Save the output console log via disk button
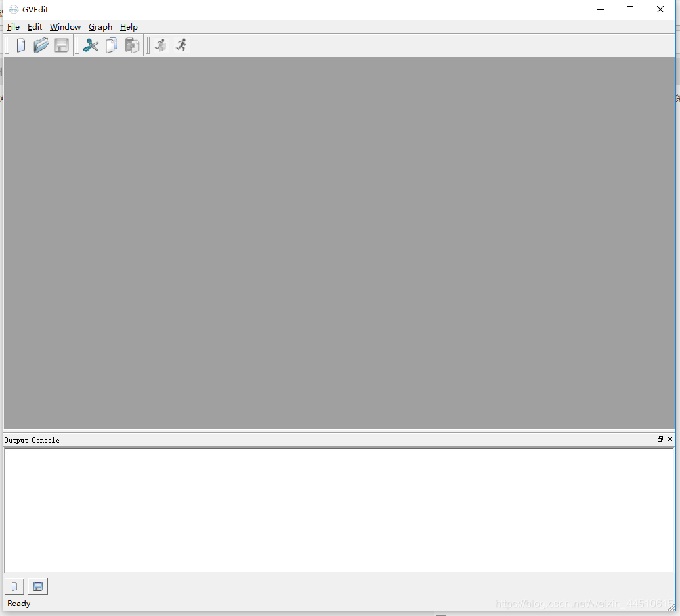This screenshot has height=616, width=680. (x=37, y=586)
